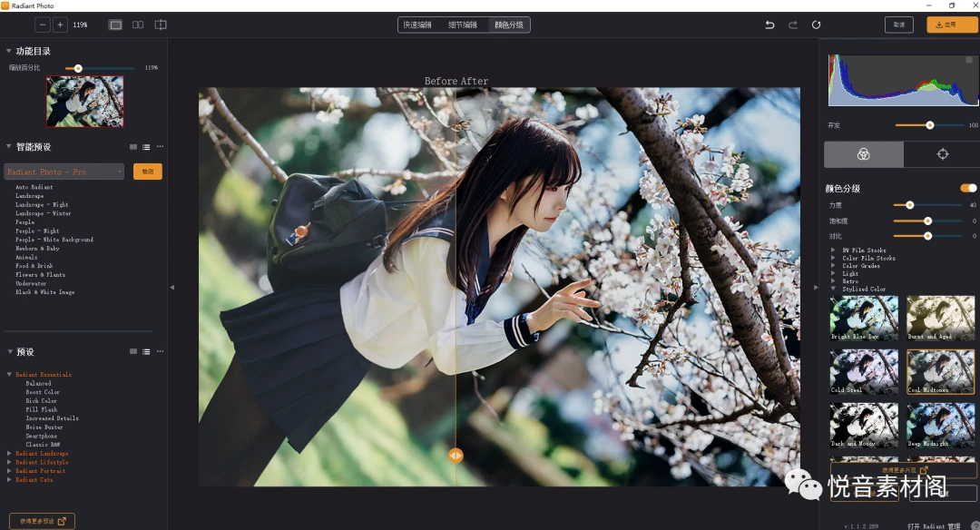
Task: Reset all edits with circular arrow
Action: [817, 25]
